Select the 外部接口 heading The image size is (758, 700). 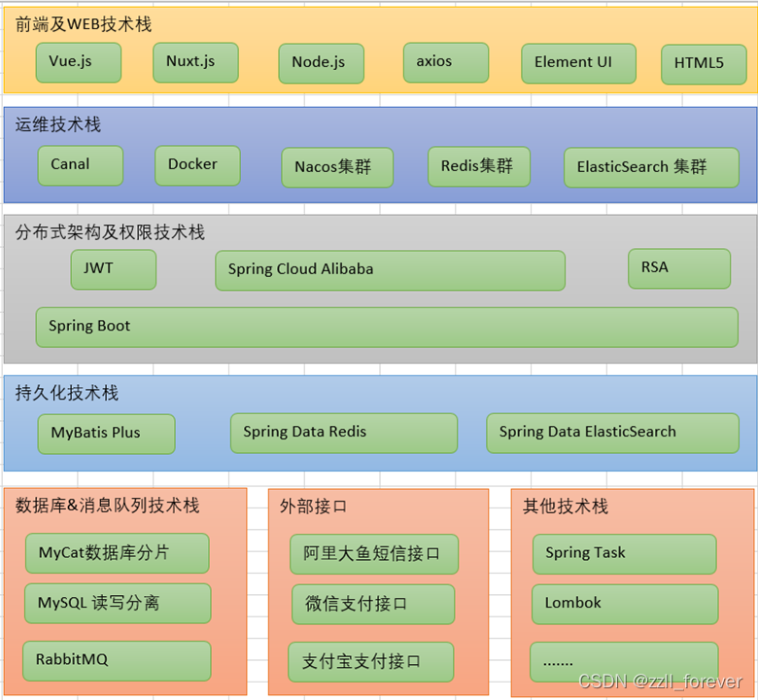(x=313, y=506)
